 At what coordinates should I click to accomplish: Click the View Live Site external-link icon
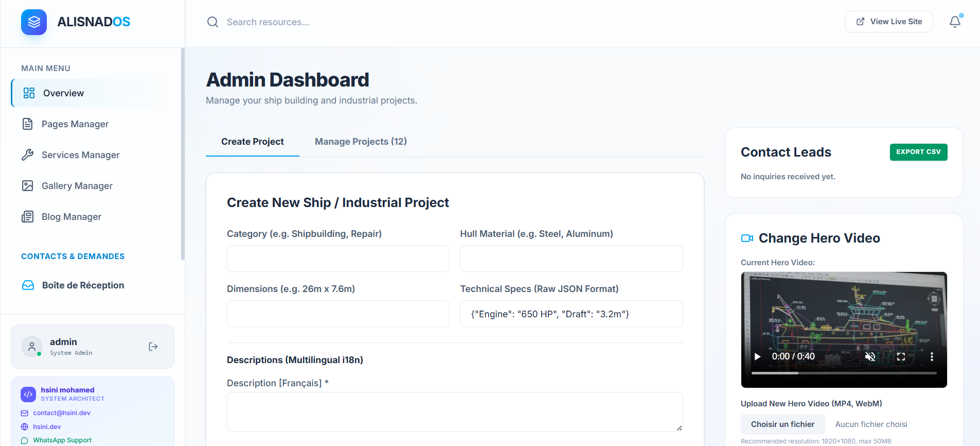point(860,22)
